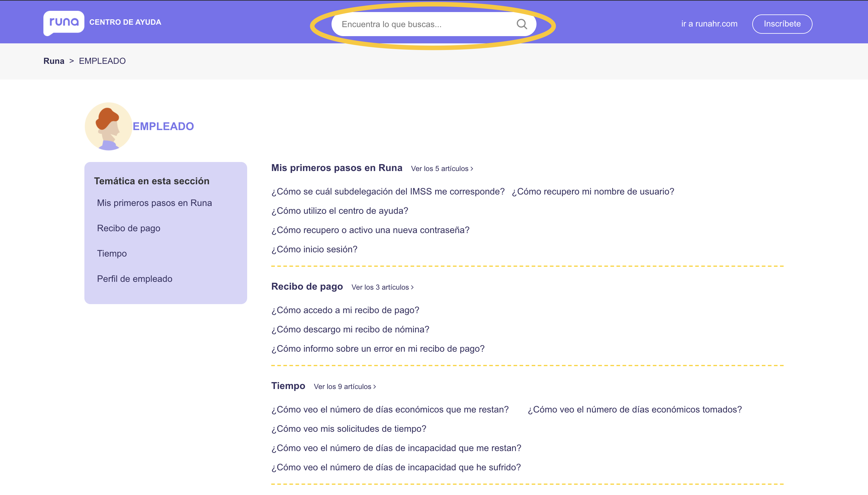Open '¿Cómo utilizo el centro de ayuda?'
The image size is (868, 495).
[340, 211]
